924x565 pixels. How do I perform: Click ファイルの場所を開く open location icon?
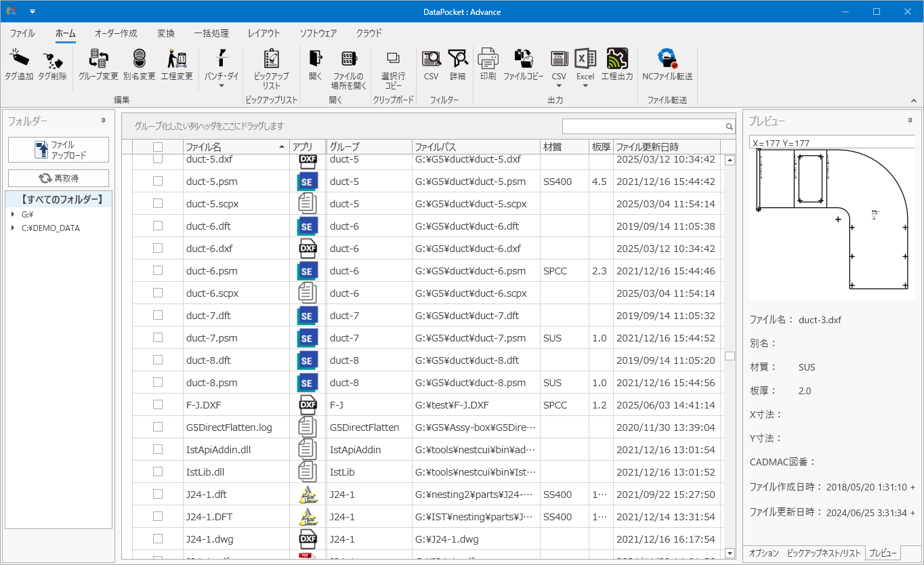pos(349,59)
